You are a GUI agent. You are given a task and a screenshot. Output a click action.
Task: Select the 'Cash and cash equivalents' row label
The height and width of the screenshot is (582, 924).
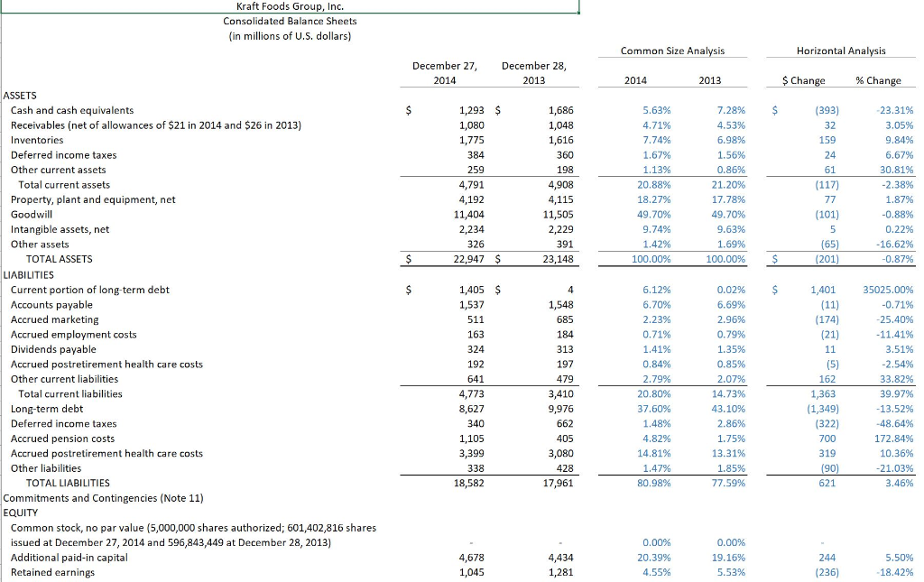(72, 110)
